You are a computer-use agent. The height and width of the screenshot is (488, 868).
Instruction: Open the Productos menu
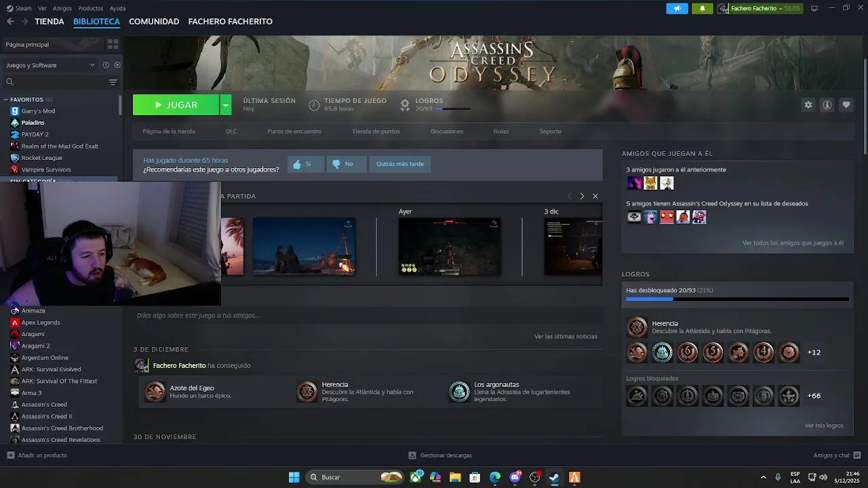(x=91, y=8)
